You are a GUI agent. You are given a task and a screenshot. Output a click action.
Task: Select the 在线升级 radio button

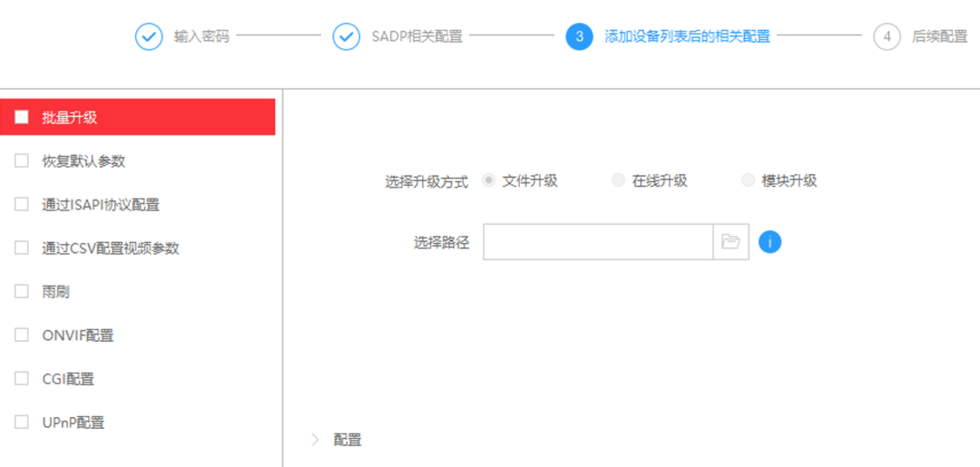point(618,180)
